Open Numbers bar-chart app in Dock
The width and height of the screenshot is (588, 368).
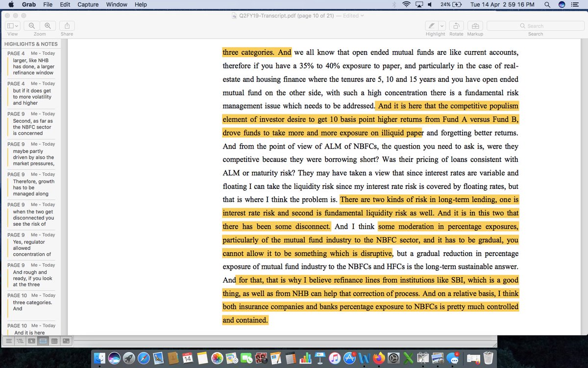[305, 358]
